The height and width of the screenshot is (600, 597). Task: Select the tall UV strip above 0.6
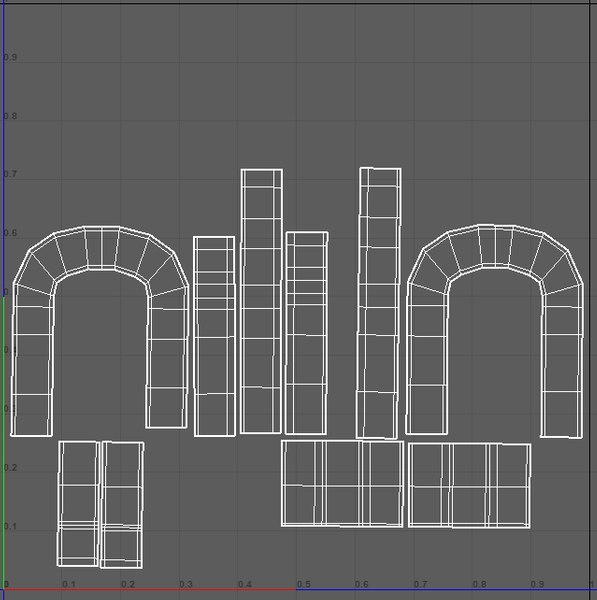(x=378, y=303)
